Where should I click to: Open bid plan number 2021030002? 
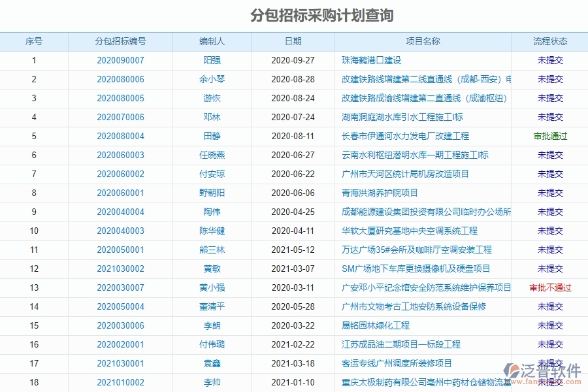[122, 269]
